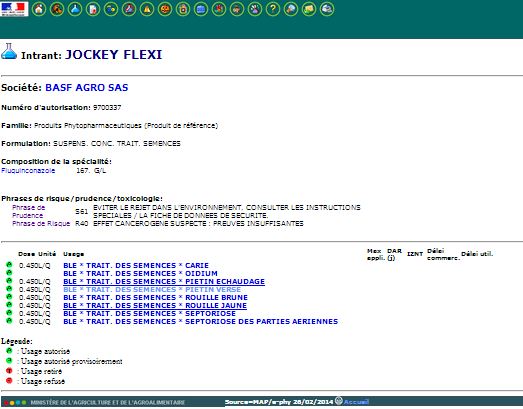The width and height of the screenshot is (523, 409).
Task: Click green status icon on PIETIN ECHAUDAGE row
Action: click(x=9, y=281)
